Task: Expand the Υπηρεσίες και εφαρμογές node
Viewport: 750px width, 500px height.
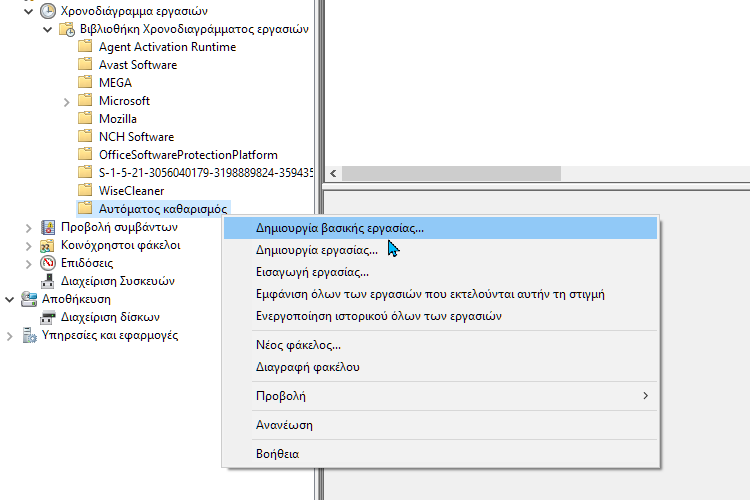Action: coord(10,336)
